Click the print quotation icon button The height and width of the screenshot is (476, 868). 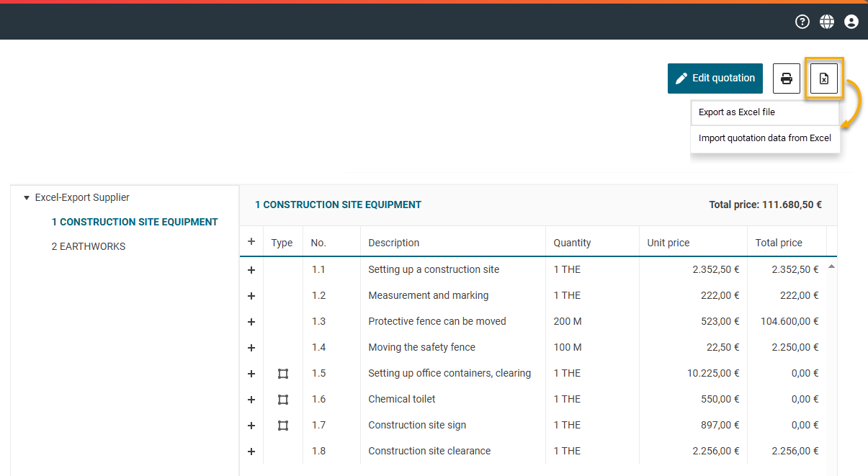coord(787,78)
